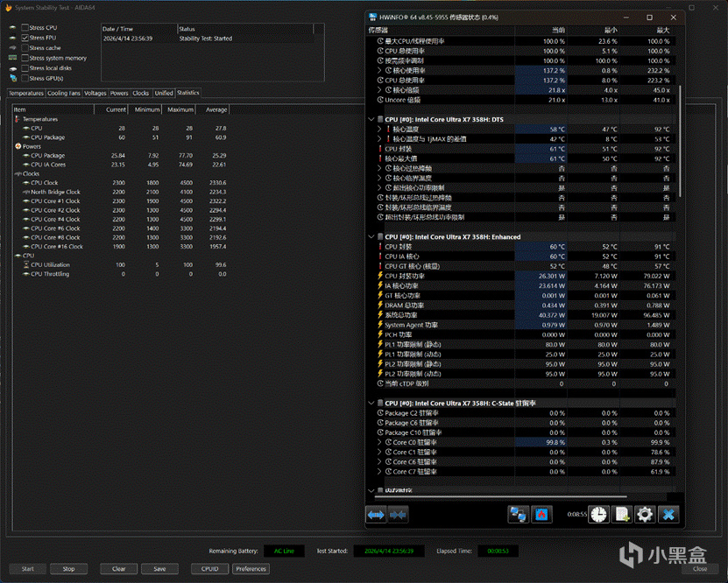Start HWiNFO logging document icon
This screenshot has height=583, width=728.
click(622, 515)
